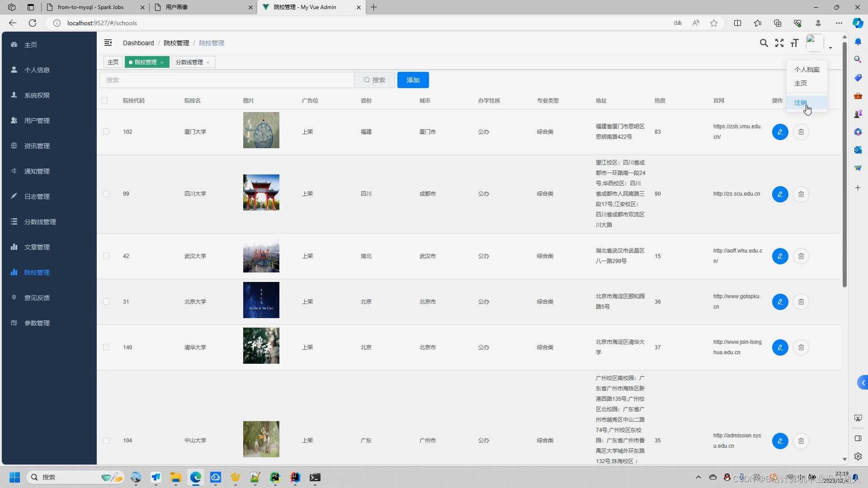Click the header search magnifier icon
Viewport: 868px width, 488px height.
click(764, 43)
